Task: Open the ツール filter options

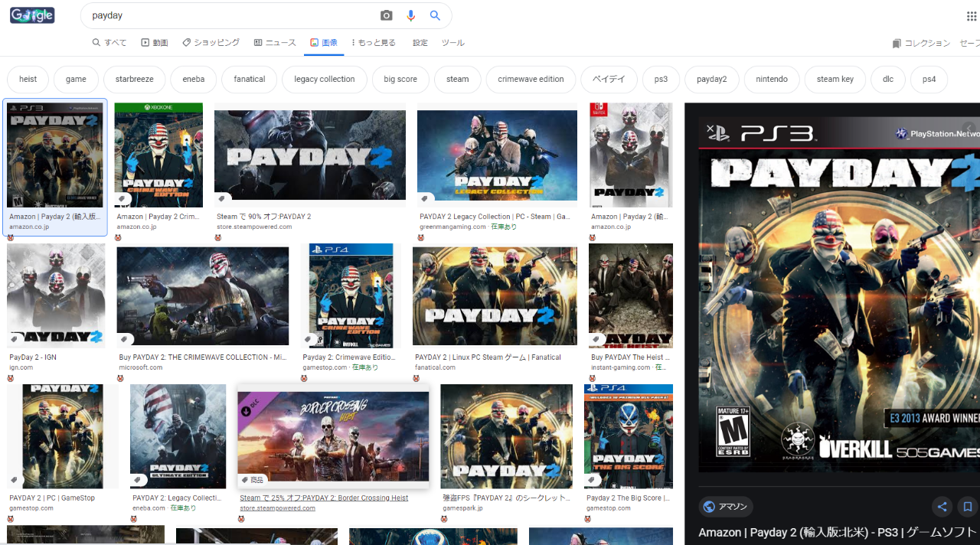Action: click(x=452, y=43)
